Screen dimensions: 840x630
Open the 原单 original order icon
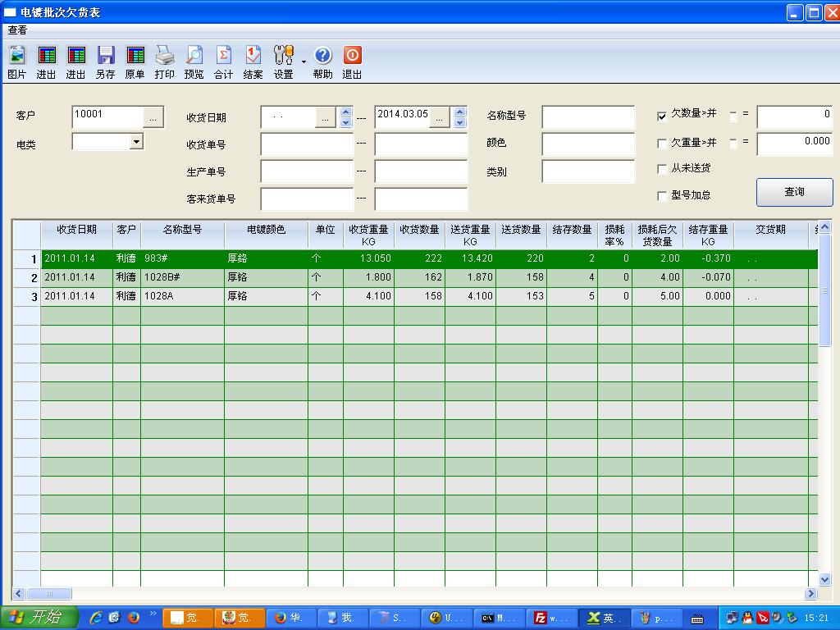click(135, 62)
